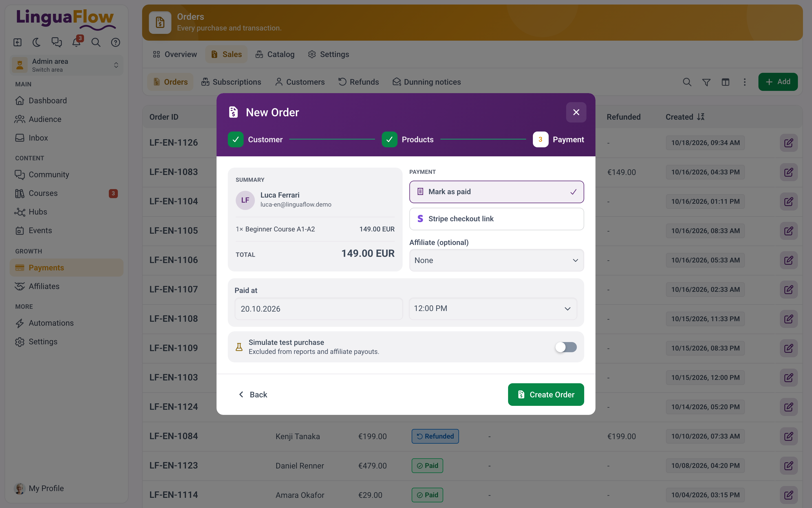The width and height of the screenshot is (812, 508).
Task: Select Mark as paid payment option
Action: (497, 192)
